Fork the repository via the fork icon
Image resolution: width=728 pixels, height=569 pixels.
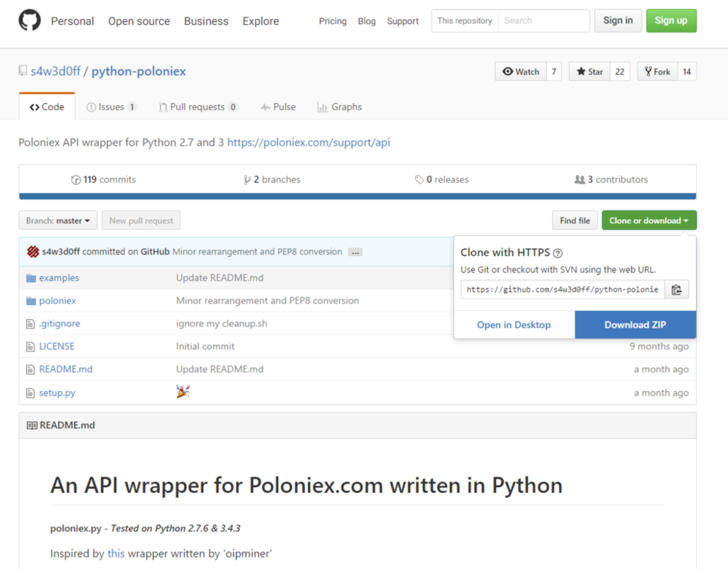coord(648,71)
